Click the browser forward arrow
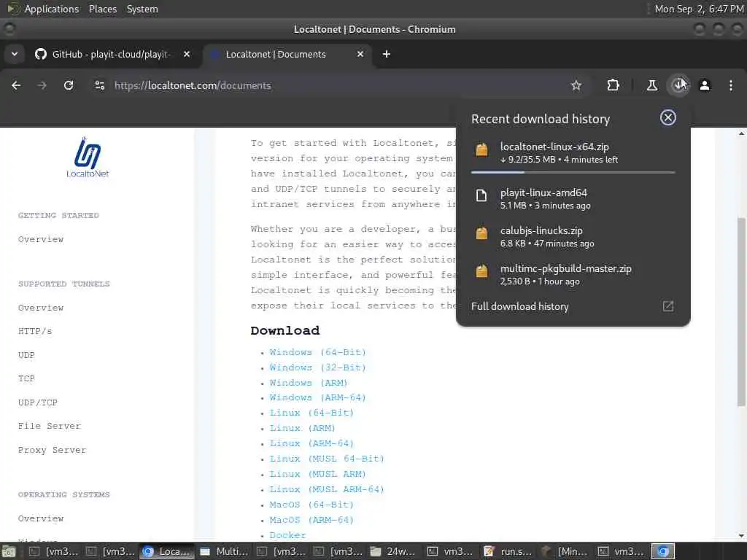The image size is (747, 560). pyautogui.click(x=42, y=85)
